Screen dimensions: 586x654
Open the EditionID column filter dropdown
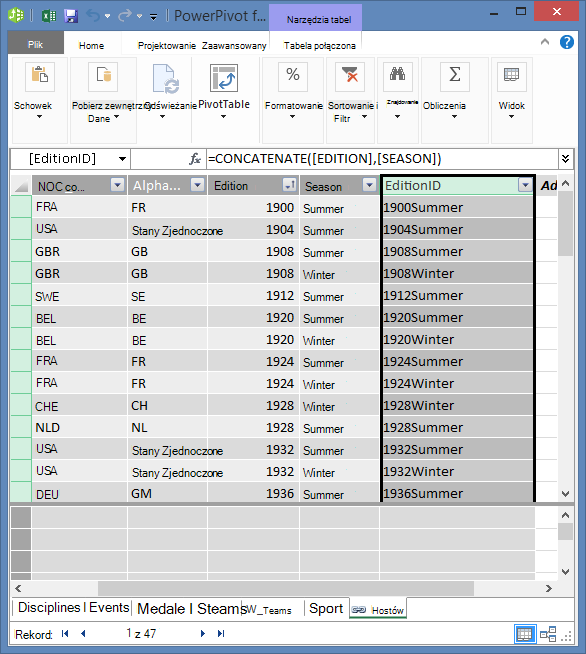(525, 185)
